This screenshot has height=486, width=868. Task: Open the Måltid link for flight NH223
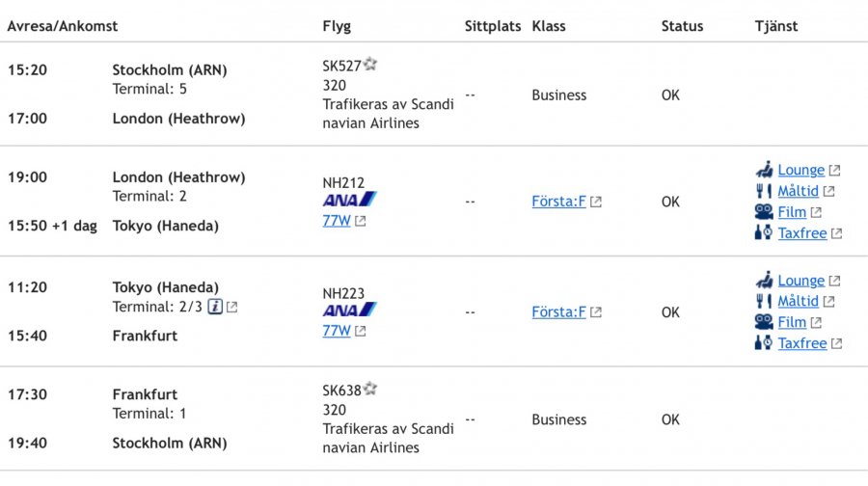[x=798, y=302]
